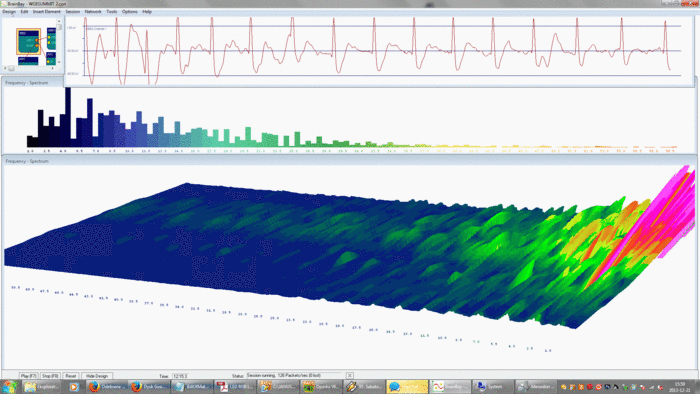Open the Network menu
Viewport: 700px width, 394px height.
(93, 12)
